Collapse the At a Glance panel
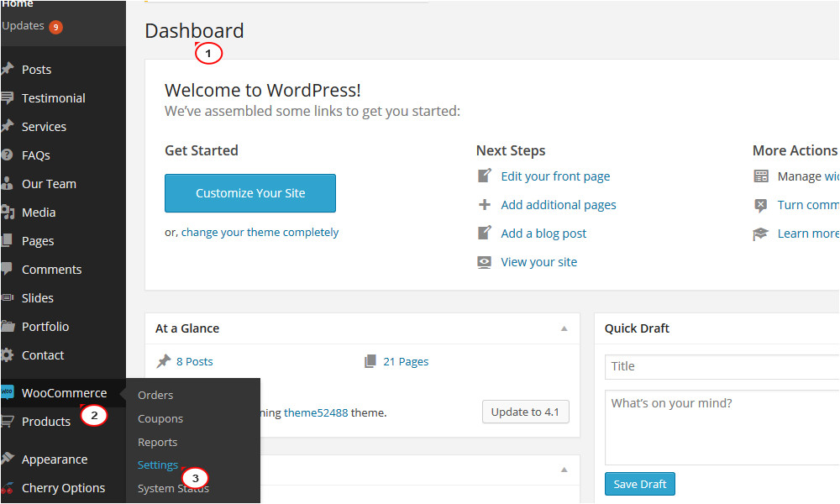 point(564,328)
